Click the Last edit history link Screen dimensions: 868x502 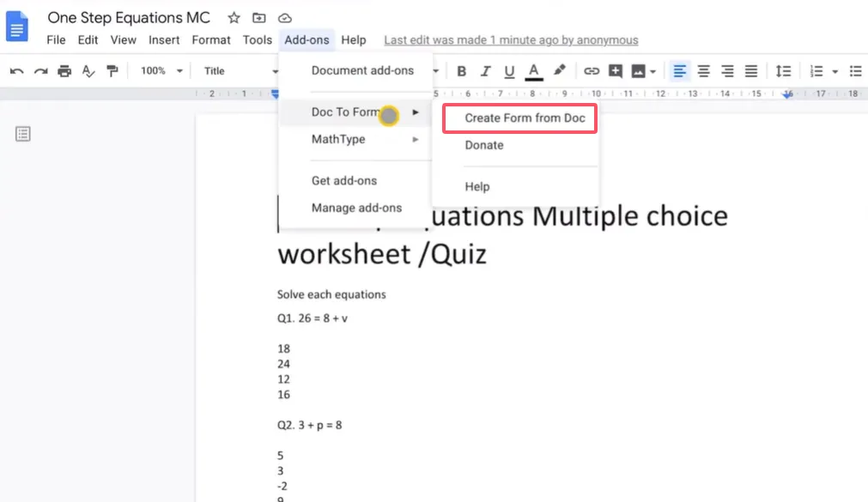[x=511, y=39]
